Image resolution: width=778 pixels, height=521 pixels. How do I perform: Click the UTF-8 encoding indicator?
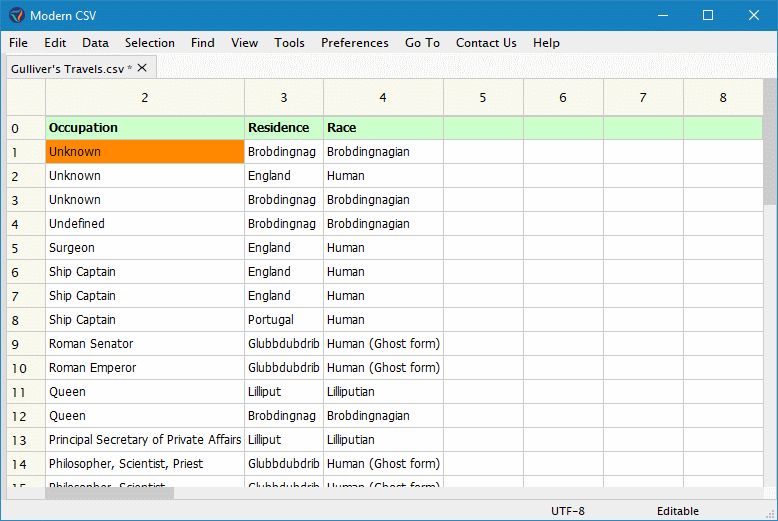pyautogui.click(x=568, y=511)
